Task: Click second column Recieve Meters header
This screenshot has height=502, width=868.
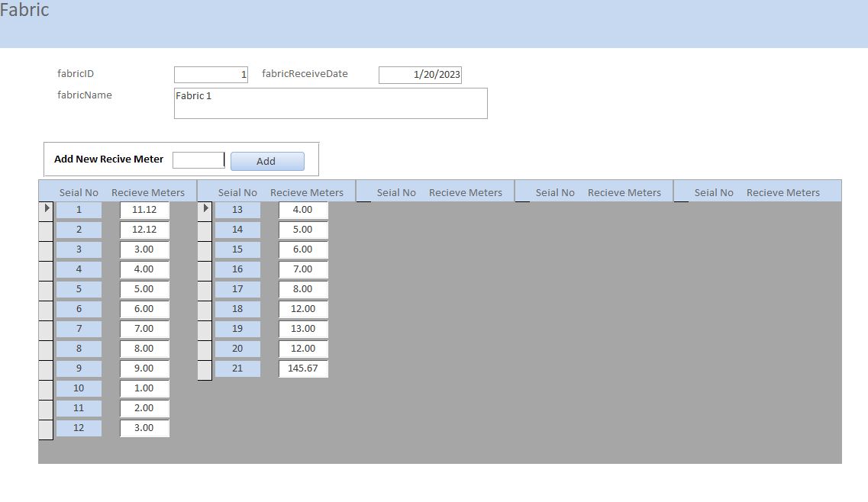Action: pyautogui.click(x=307, y=193)
